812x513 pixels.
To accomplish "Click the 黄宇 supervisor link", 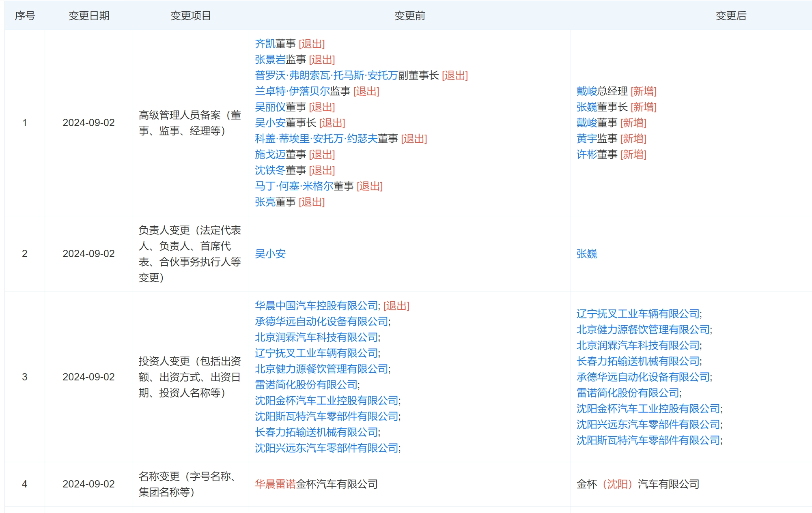I will click(587, 138).
